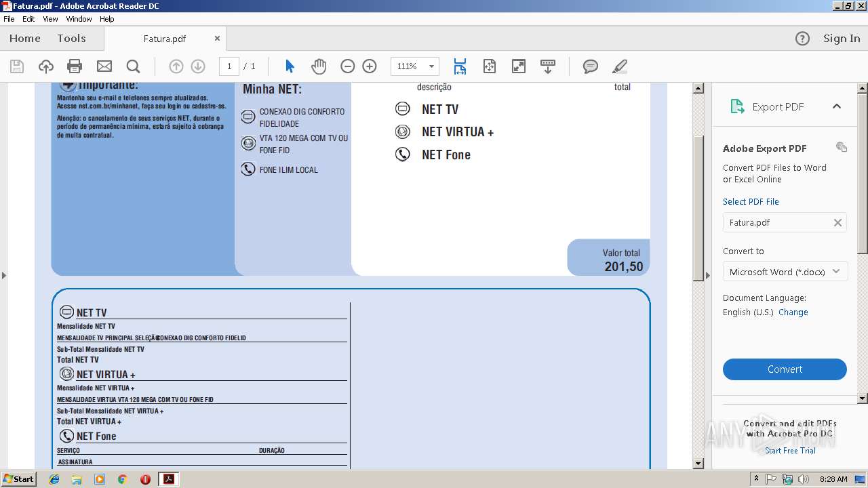Open the Help question mark icon
Image resolution: width=868 pixels, height=488 pixels.
coord(802,39)
